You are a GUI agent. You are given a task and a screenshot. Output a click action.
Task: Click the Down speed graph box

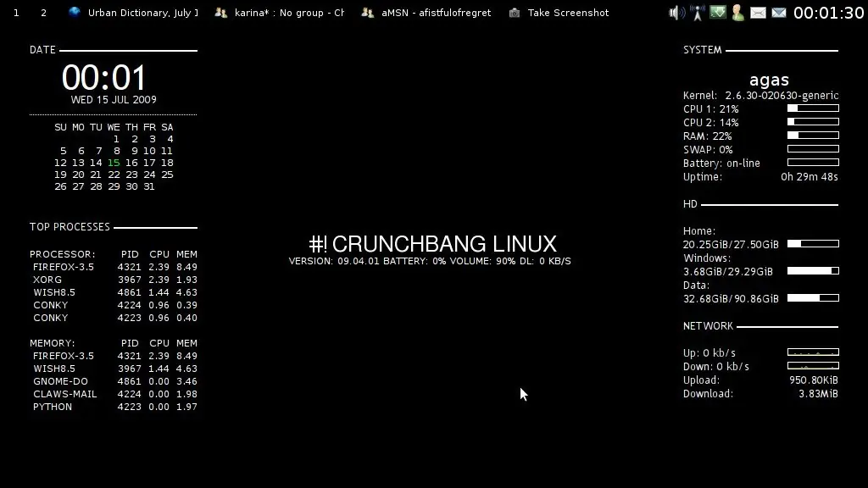(813, 366)
